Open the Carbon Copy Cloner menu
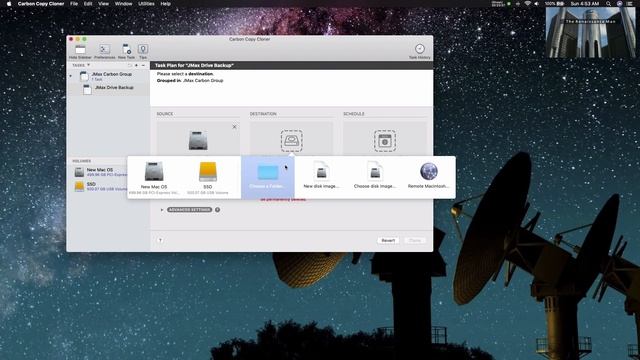The height and width of the screenshot is (360, 640). click(x=41, y=4)
